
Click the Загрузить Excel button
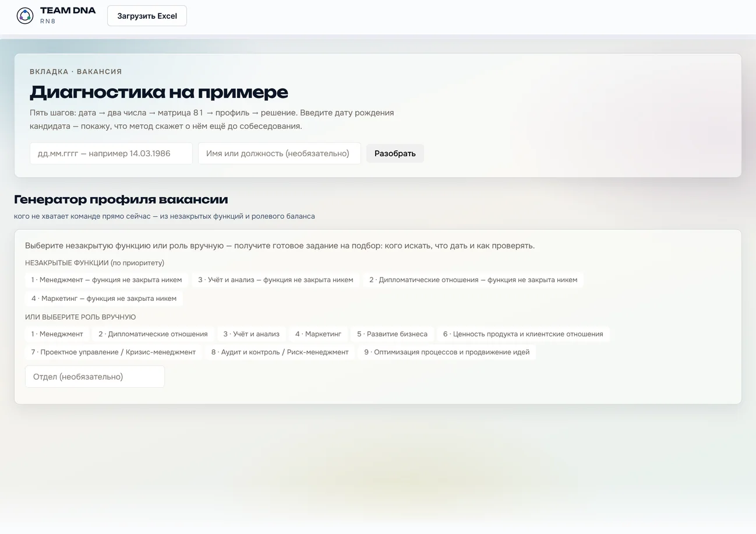pyautogui.click(x=147, y=16)
